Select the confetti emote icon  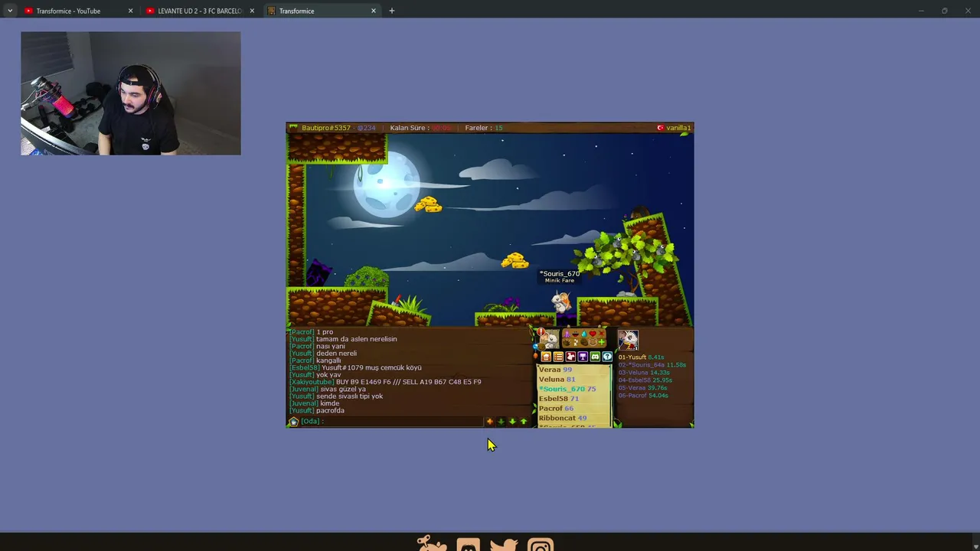[x=576, y=342]
